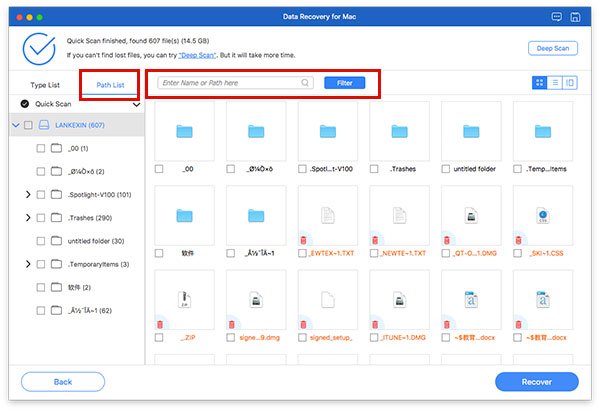Image resolution: width=600 pixels, height=411 pixels.
Task: Expand the .Spotlight-V100 folder node
Action: click(x=28, y=194)
